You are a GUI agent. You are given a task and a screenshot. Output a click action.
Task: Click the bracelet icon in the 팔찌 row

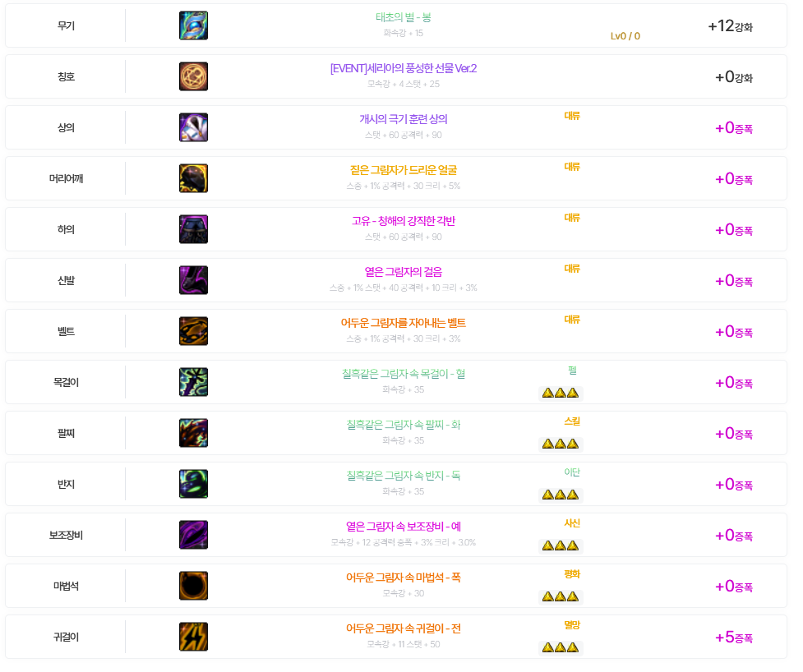tap(193, 433)
